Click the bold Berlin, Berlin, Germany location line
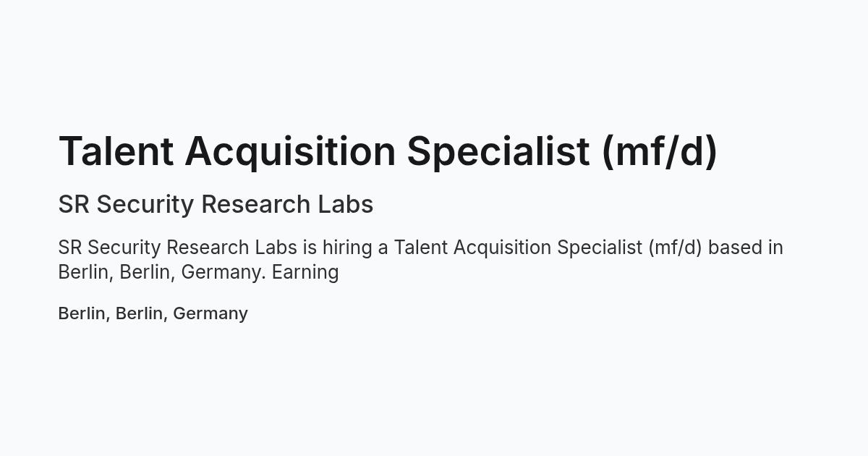Image resolution: width=868 pixels, height=456 pixels. 153,313
